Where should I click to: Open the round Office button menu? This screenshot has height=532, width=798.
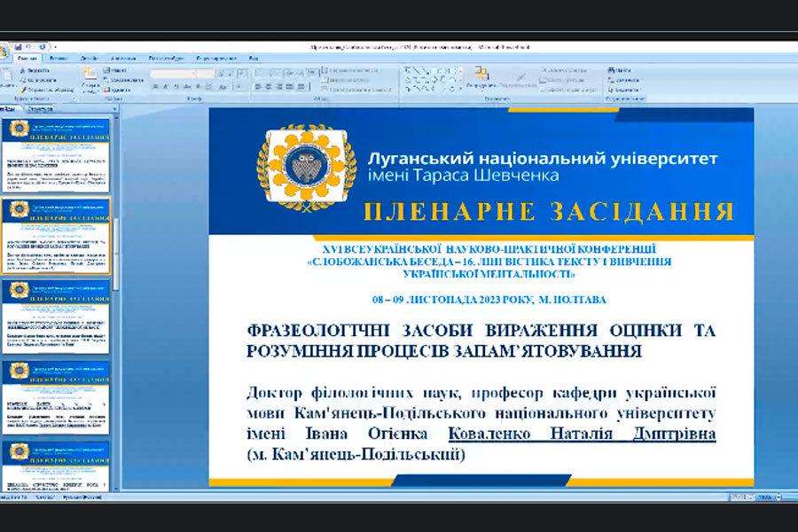(x=3, y=51)
